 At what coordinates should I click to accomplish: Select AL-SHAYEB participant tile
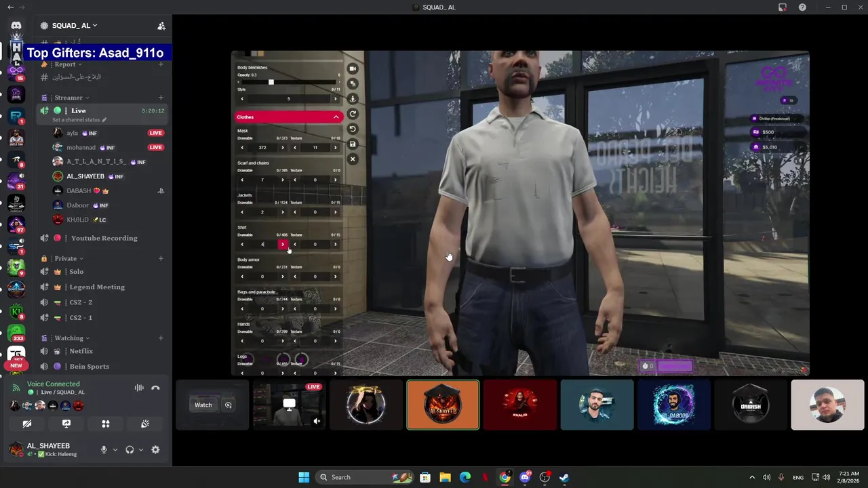pyautogui.click(x=443, y=405)
